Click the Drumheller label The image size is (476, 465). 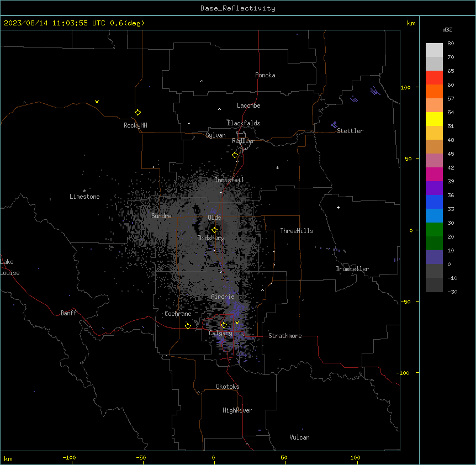(352, 269)
